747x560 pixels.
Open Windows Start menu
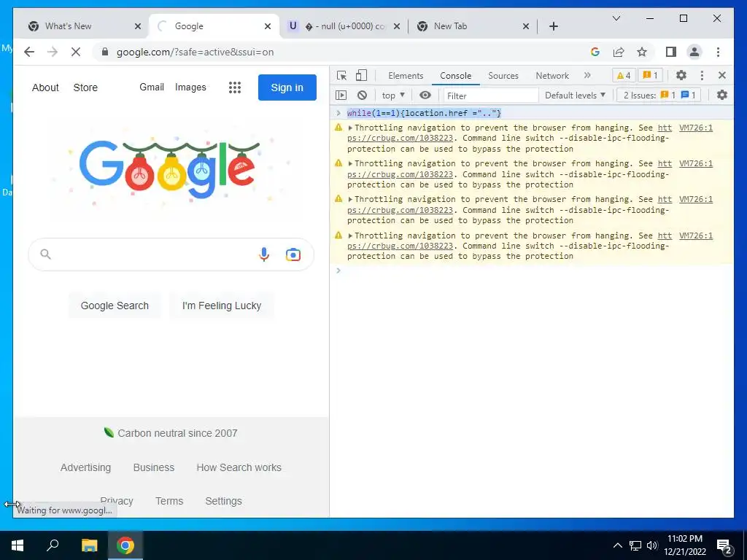click(18, 545)
